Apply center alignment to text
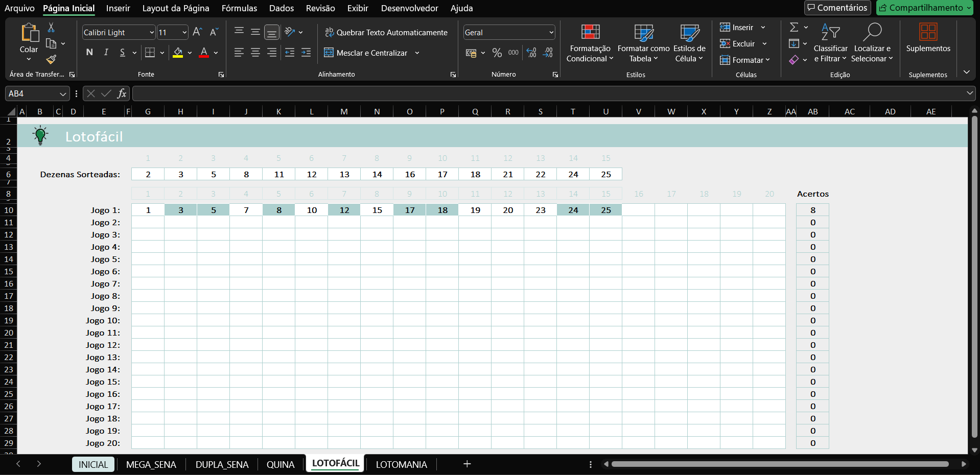The height and width of the screenshot is (475, 980). click(255, 52)
